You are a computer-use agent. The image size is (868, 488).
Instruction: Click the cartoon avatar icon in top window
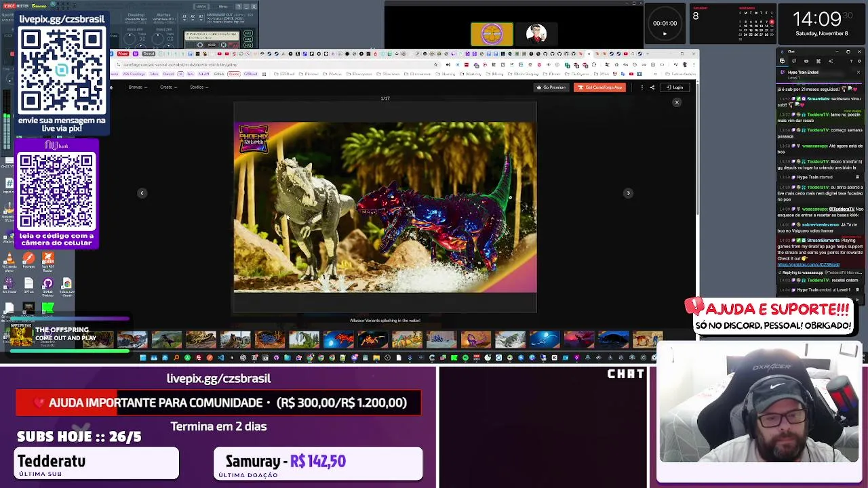click(536, 33)
